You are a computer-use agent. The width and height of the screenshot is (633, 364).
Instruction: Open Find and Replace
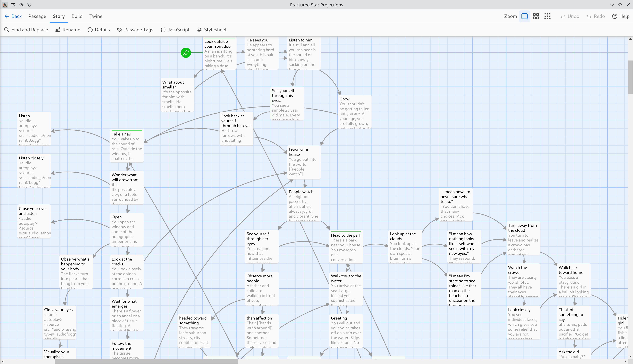26,30
